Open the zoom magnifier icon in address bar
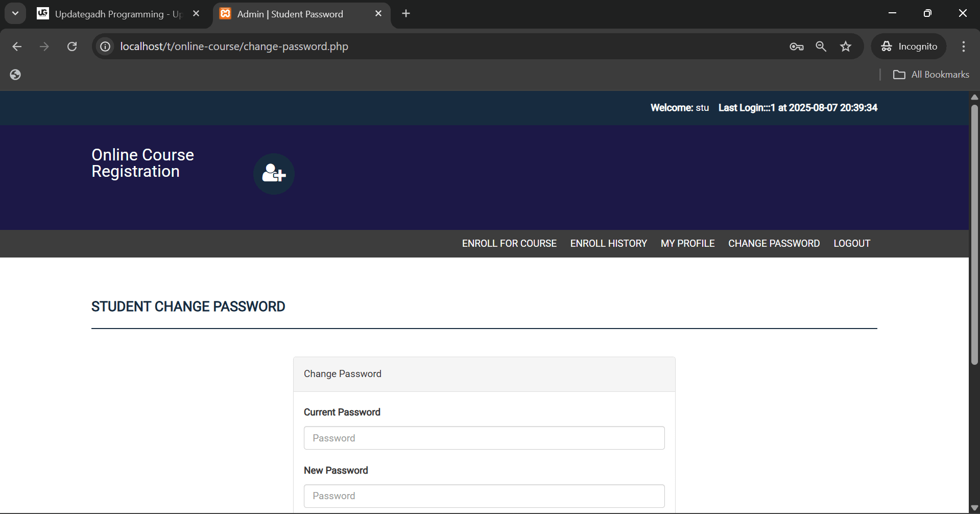The width and height of the screenshot is (980, 514). click(x=821, y=46)
